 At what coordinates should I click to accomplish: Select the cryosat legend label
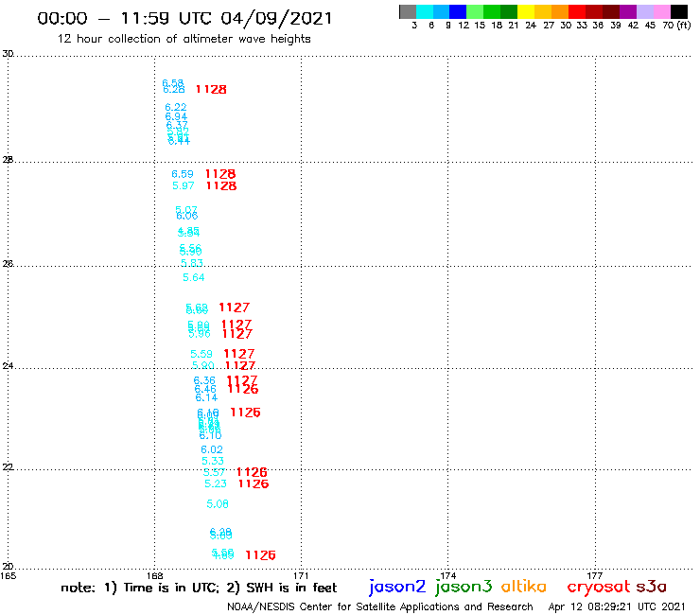click(599, 587)
